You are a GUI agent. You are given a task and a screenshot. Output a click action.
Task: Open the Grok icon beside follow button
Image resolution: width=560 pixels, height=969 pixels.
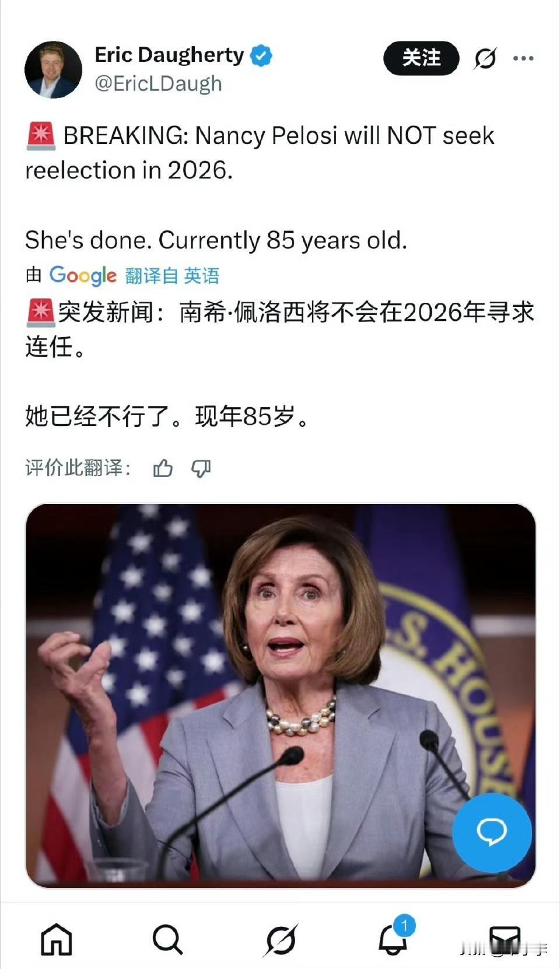[x=485, y=58]
